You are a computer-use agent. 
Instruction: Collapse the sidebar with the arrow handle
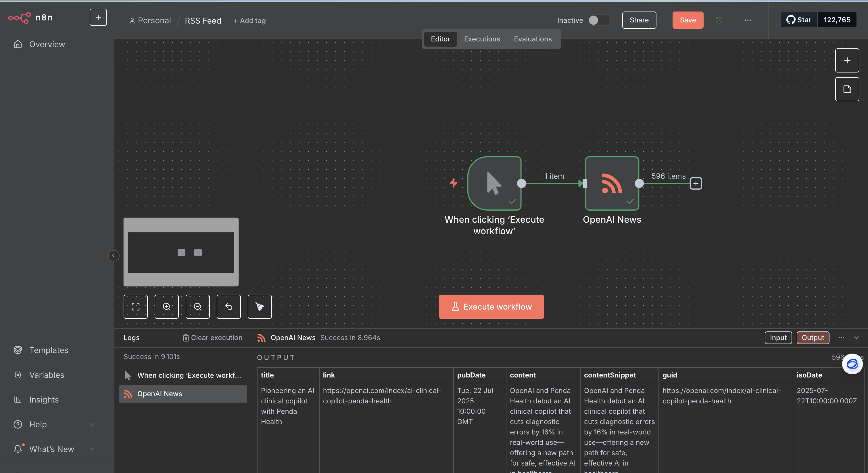114,256
